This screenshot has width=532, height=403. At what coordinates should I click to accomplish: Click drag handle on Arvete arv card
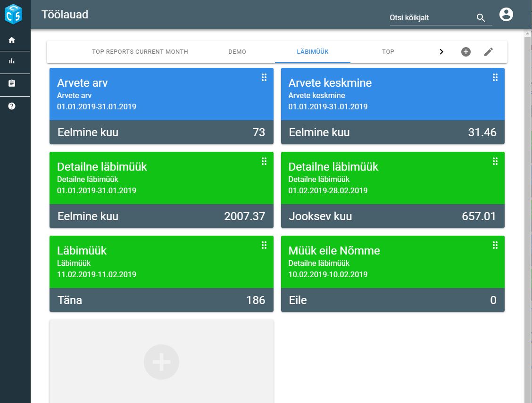click(x=264, y=77)
